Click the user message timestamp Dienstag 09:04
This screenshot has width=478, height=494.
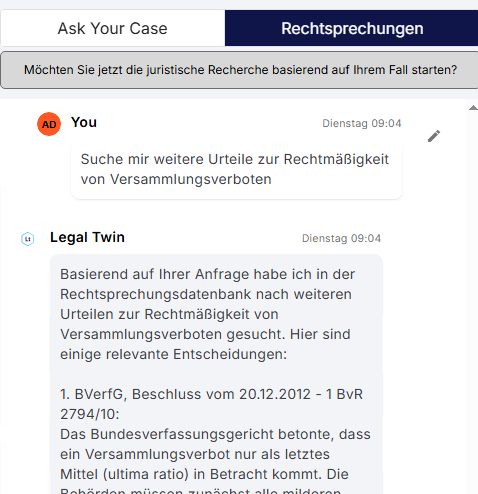click(362, 123)
